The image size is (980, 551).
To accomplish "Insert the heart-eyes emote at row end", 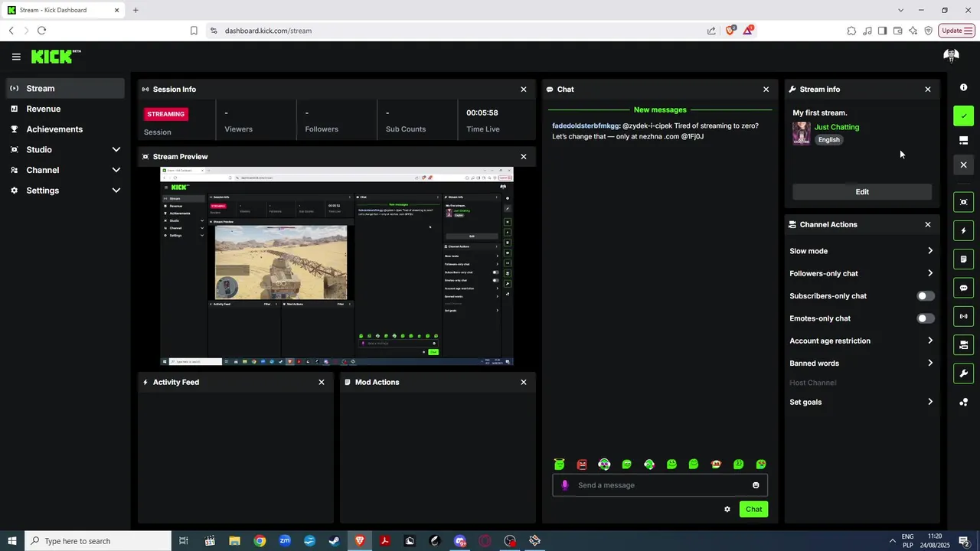I will (761, 464).
